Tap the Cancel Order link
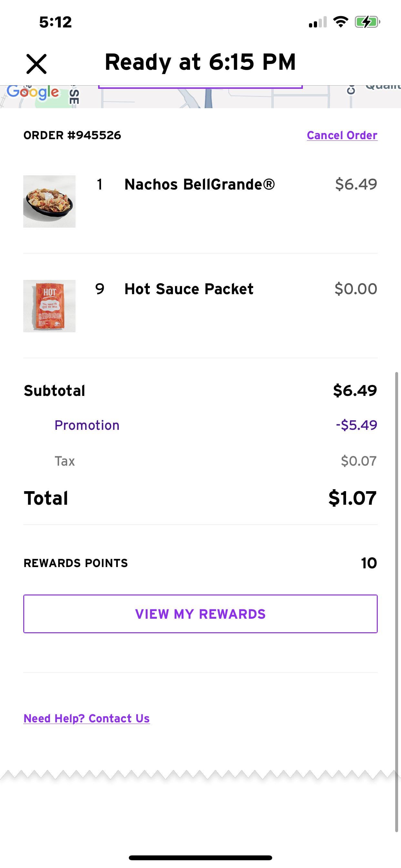This screenshot has height=868, width=401. tap(342, 135)
